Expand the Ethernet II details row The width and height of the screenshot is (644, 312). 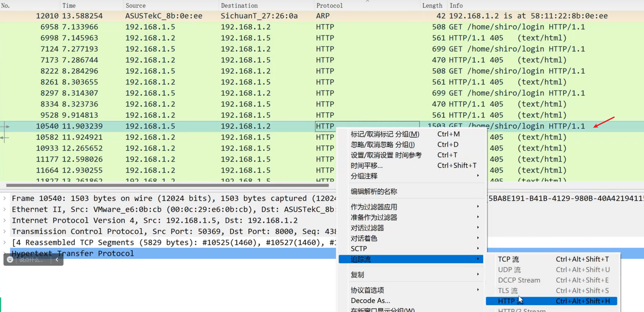pos(4,210)
